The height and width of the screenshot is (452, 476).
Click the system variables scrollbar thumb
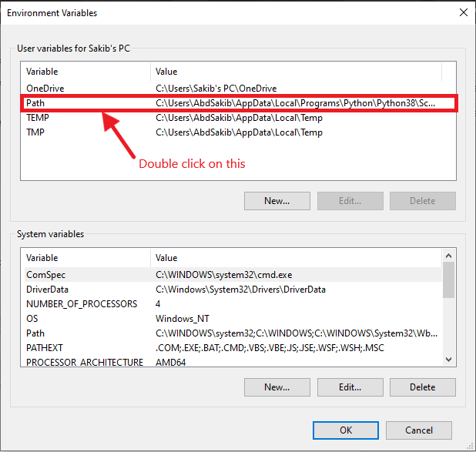pyautogui.click(x=448, y=280)
